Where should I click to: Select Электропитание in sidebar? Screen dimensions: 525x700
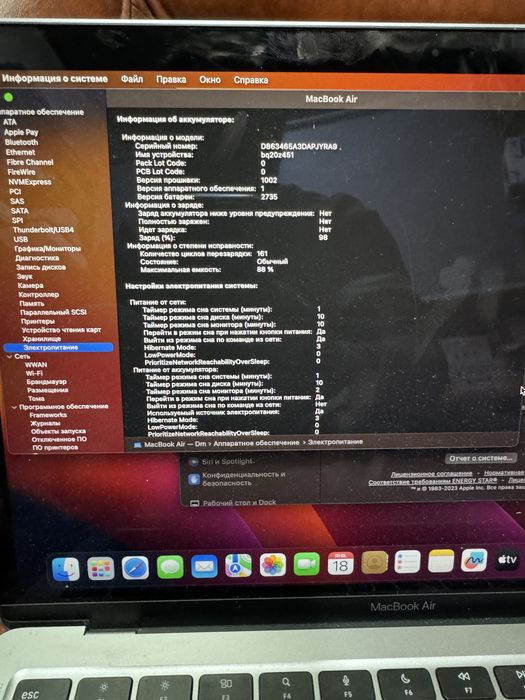pos(58,347)
